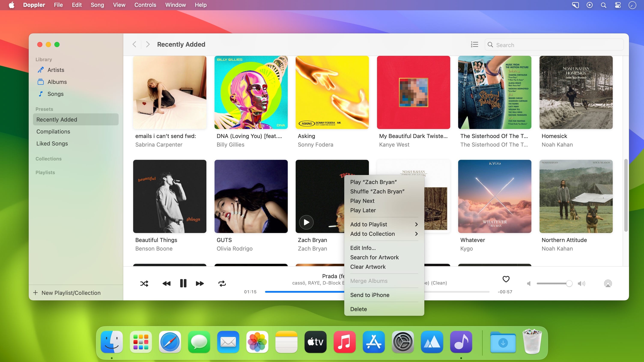Open the View menu
The height and width of the screenshot is (362, 644).
(119, 5)
